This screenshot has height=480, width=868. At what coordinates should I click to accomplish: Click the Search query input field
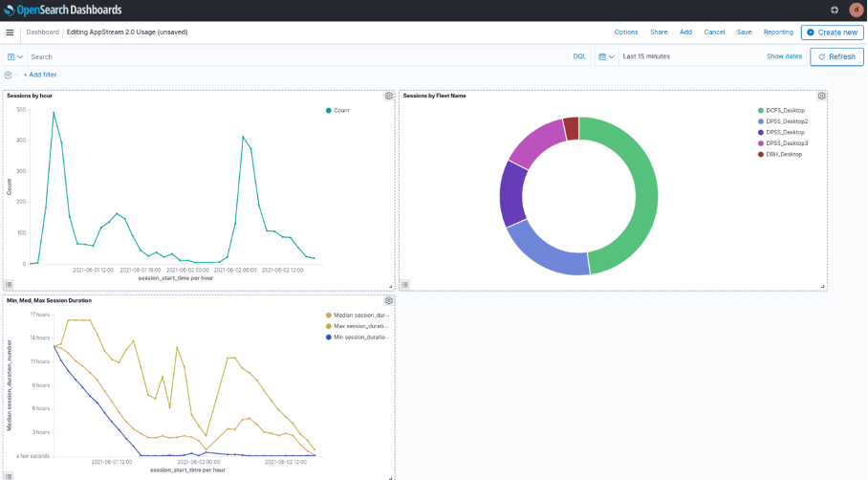pyautogui.click(x=298, y=56)
